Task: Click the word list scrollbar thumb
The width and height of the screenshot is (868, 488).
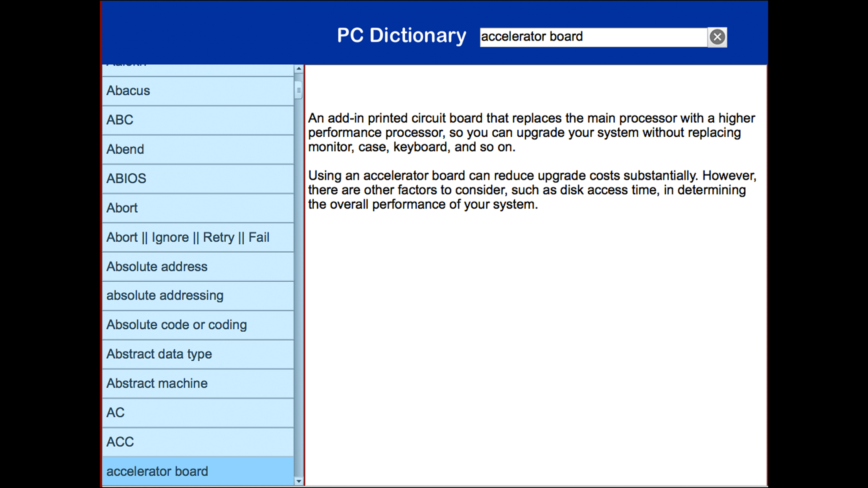Action: [298, 90]
